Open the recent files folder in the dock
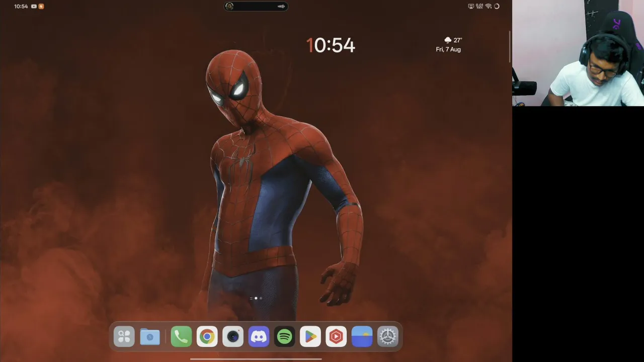The width and height of the screenshot is (644, 362). click(x=150, y=336)
